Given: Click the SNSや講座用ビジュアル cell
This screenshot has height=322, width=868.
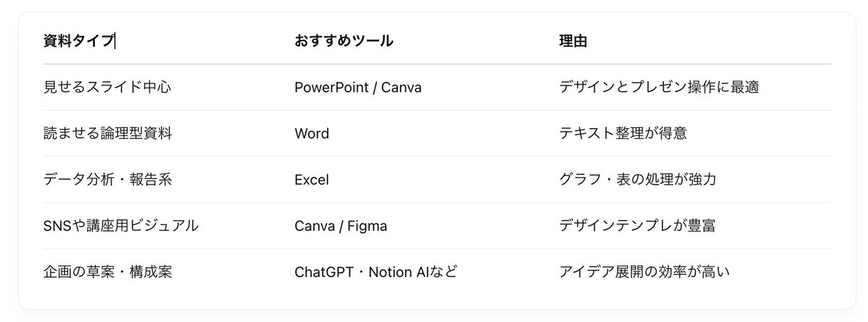Looking at the screenshot, I should [120, 226].
